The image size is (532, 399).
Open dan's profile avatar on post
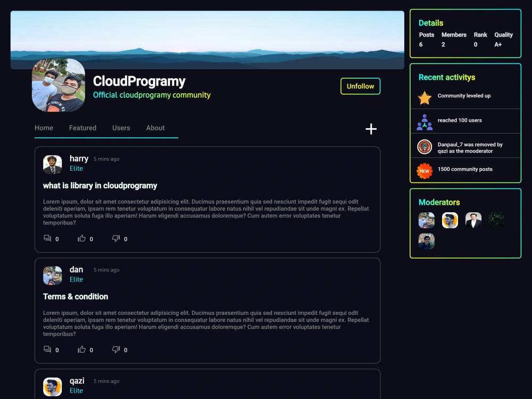pos(53,276)
